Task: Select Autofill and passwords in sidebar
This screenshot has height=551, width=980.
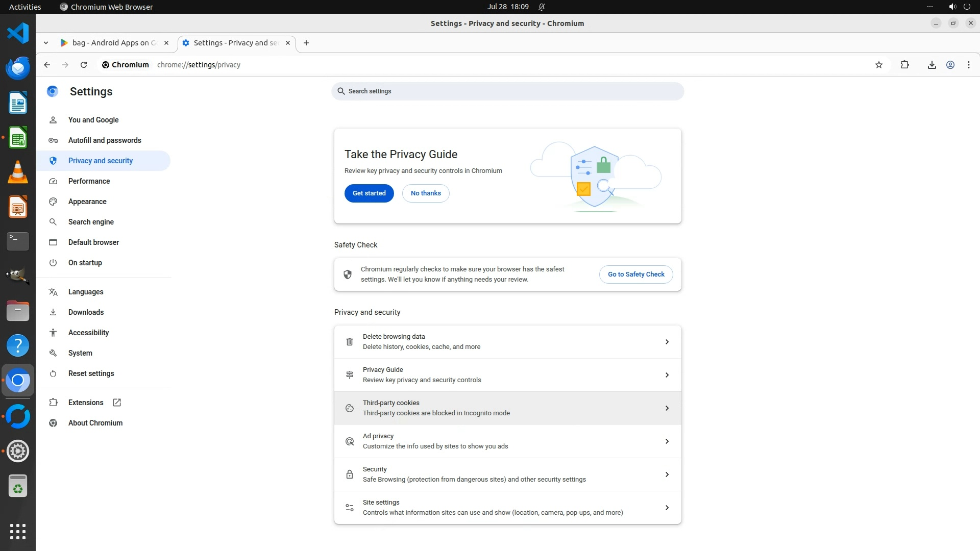Action: (105, 140)
